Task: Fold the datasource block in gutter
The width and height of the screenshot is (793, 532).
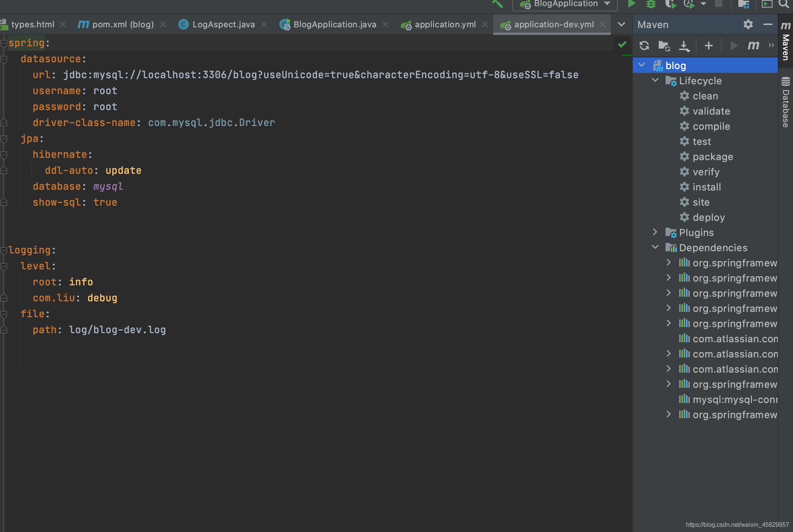Action: click(x=4, y=59)
